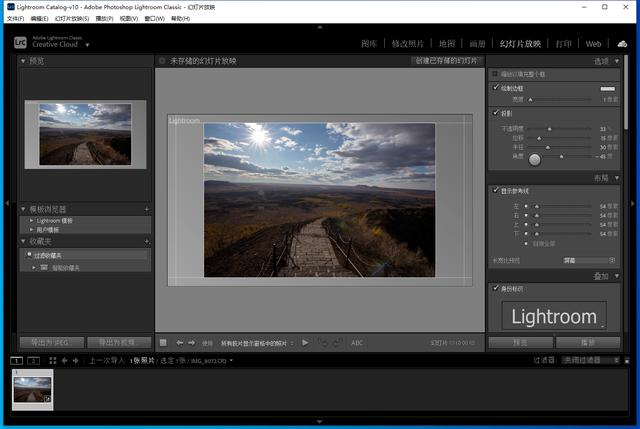The image size is (640, 429).
Task: Switch to the 修改照片 (Develop) module
Action: tap(408, 44)
